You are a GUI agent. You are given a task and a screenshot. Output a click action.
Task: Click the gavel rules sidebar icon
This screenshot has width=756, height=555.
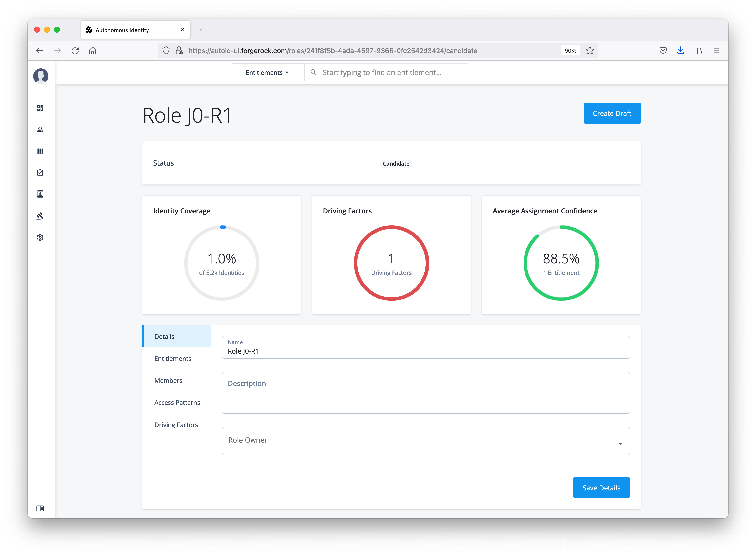pyautogui.click(x=40, y=216)
